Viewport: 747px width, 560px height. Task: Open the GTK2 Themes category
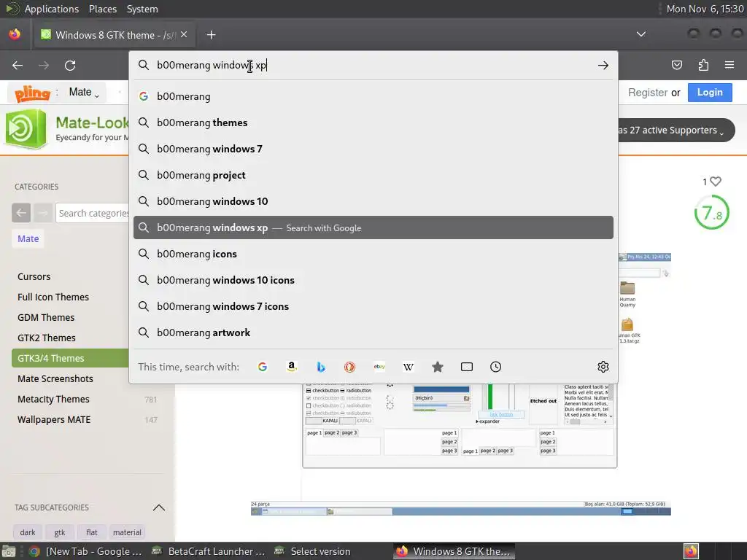coord(46,338)
